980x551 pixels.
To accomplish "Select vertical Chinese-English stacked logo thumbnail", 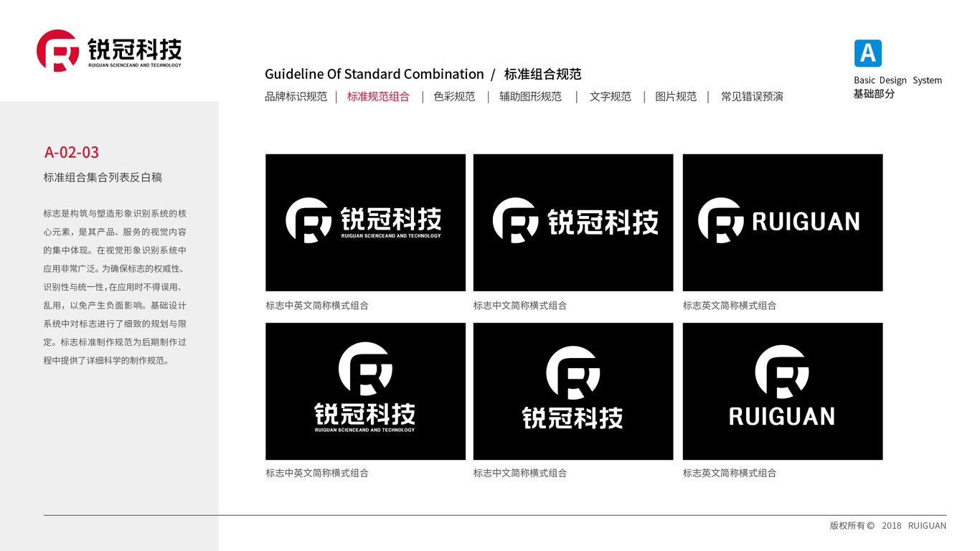I will coord(365,391).
